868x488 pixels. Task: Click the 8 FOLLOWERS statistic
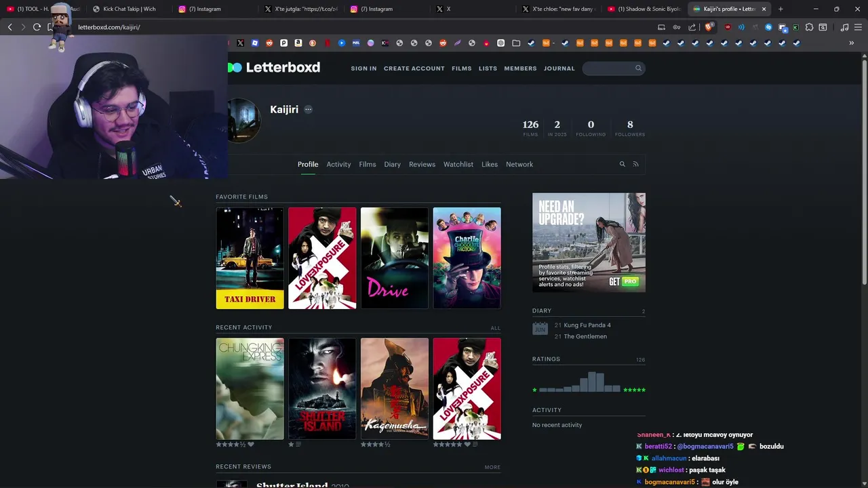tap(630, 128)
